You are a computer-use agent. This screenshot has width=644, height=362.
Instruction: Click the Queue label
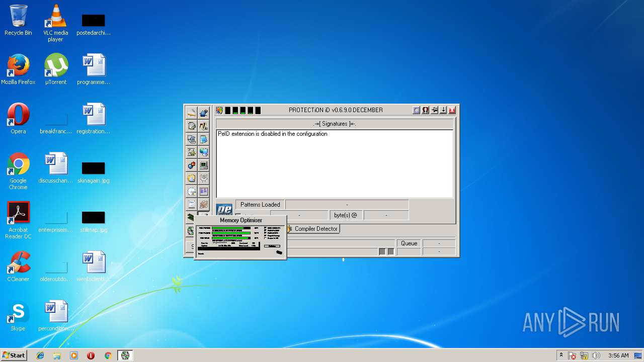409,243
